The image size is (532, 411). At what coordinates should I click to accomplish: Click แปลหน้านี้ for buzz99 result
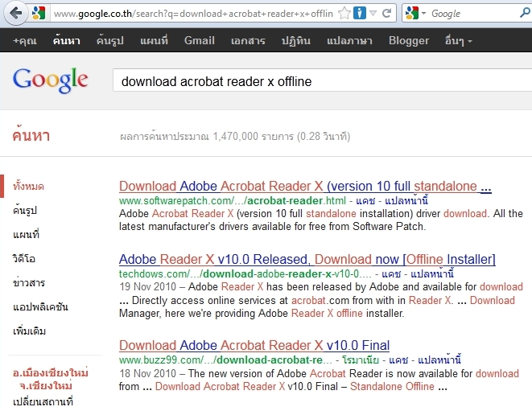(x=439, y=360)
